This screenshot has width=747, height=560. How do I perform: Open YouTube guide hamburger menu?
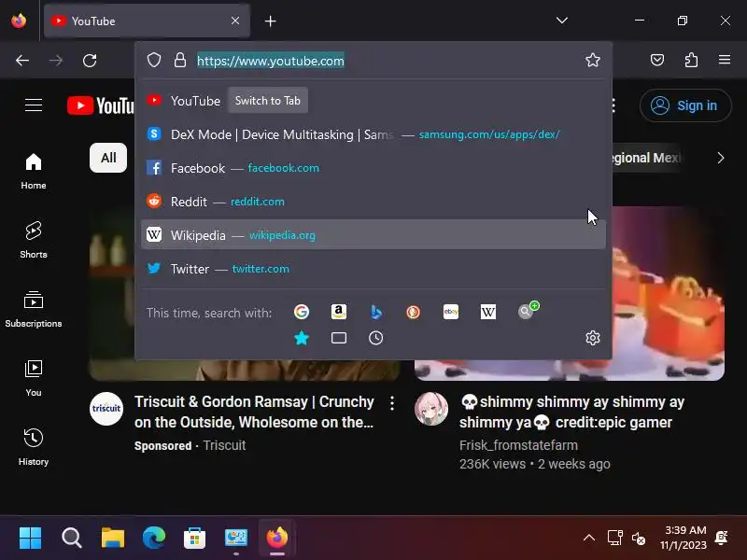34,105
